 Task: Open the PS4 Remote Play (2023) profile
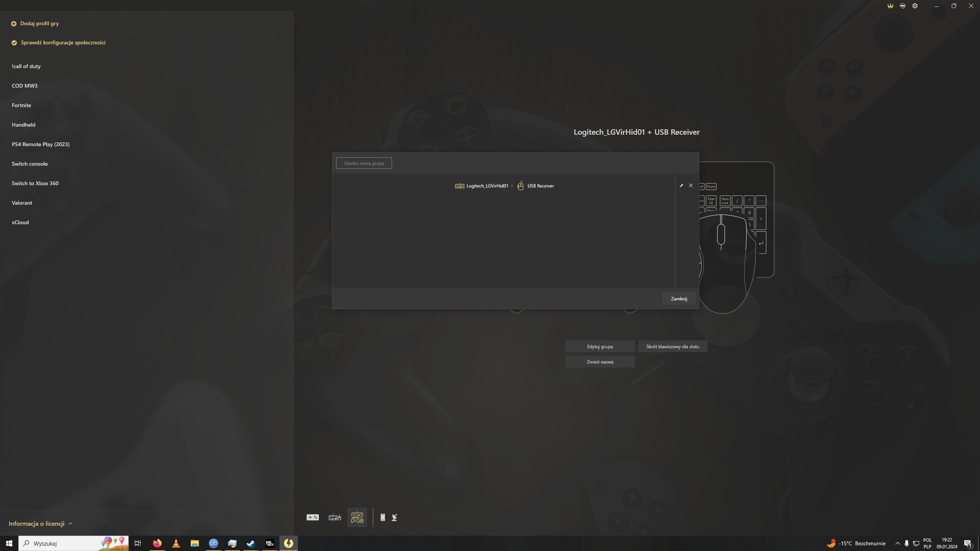pos(41,144)
